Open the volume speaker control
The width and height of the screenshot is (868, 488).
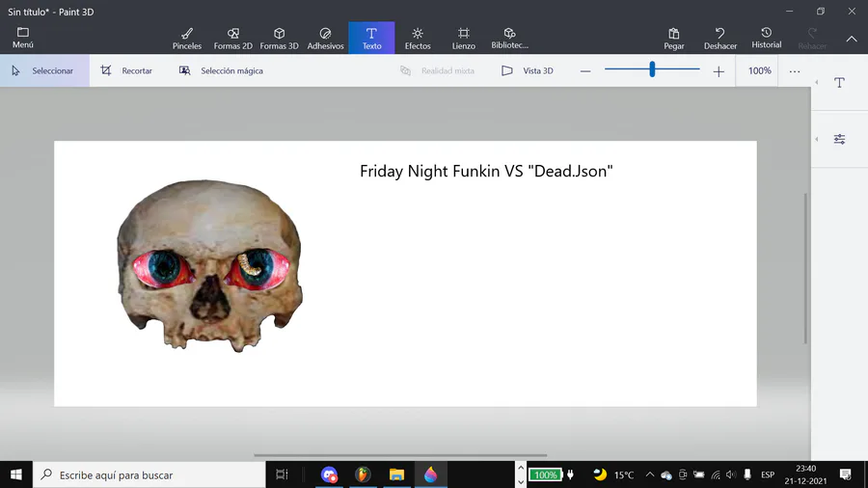coord(731,474)
